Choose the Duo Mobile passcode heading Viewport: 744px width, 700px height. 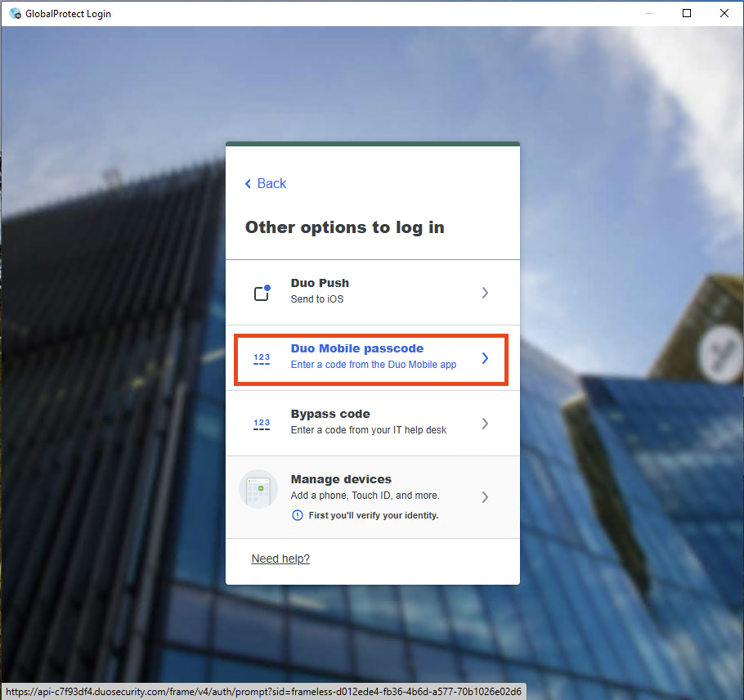356,348
